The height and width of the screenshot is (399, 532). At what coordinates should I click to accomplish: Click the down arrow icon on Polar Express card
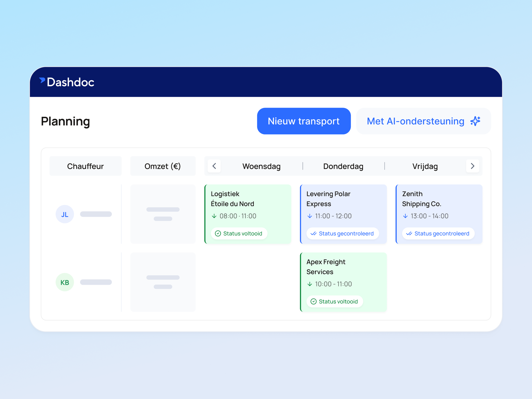310,216
